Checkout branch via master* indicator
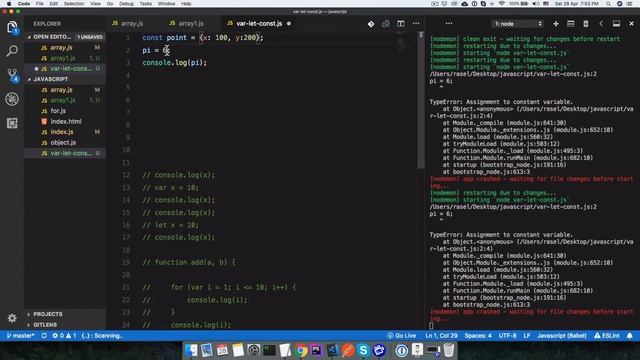 pyautogui.click(x=20, y=336)
